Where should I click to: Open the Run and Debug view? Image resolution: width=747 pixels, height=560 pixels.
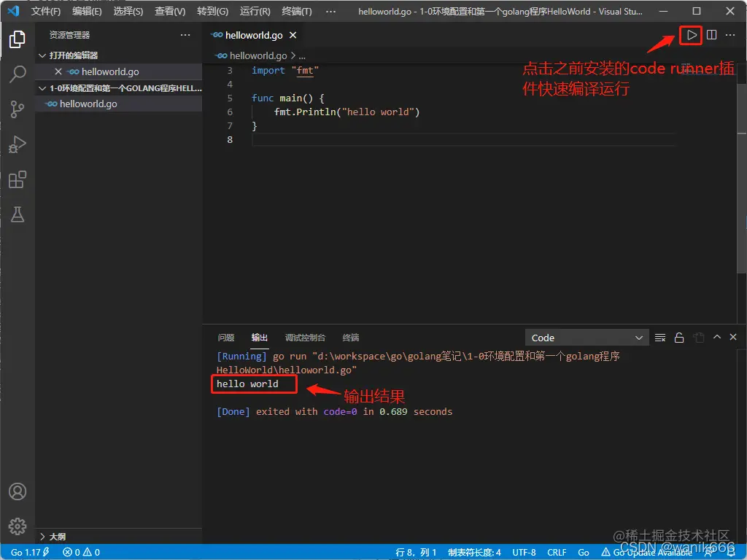click(x=18, y=144)
